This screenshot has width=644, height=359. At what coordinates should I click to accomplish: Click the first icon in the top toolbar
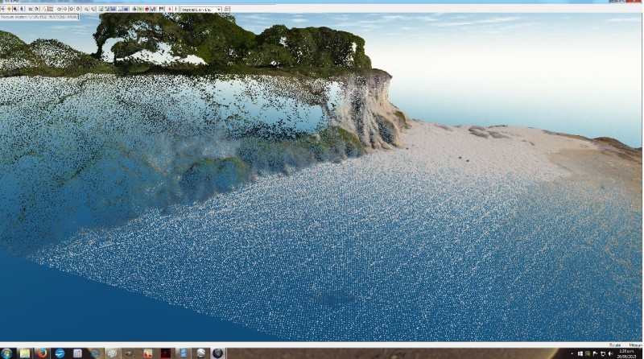coord(3,9)
